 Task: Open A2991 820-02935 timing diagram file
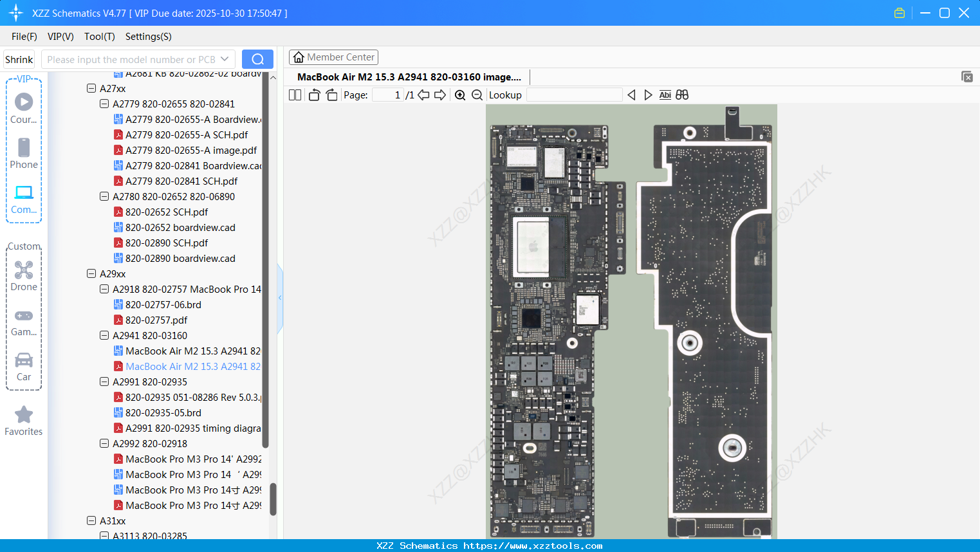click(193, 428)
